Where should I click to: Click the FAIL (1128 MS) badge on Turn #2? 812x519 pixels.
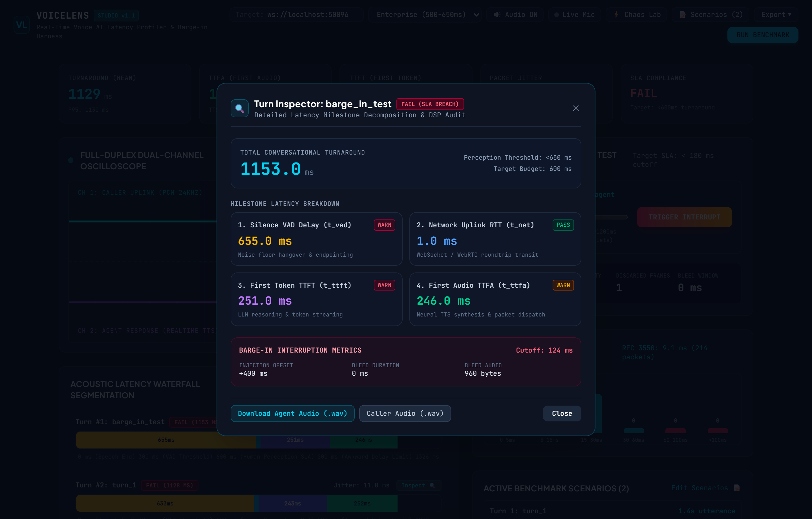[x=170, y=485]
